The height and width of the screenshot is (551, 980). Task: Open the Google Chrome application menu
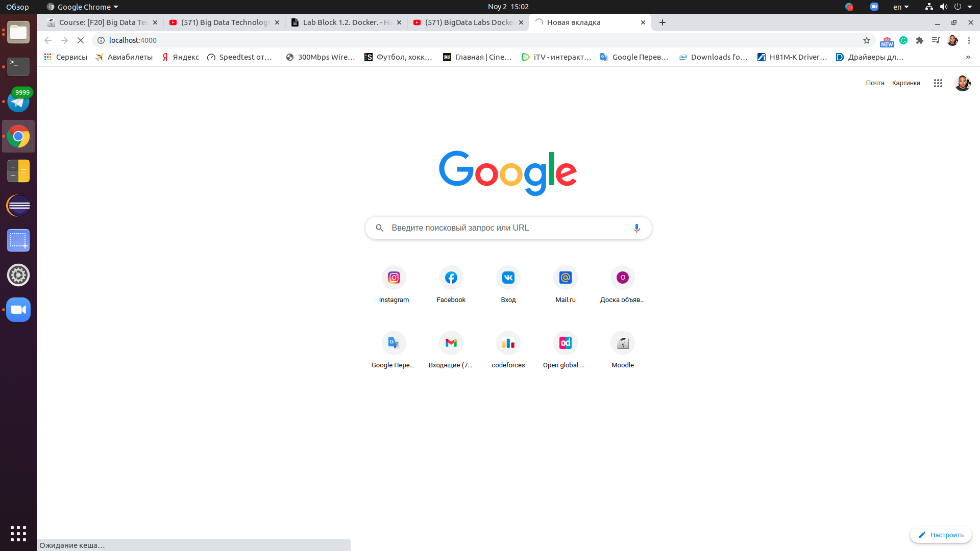(82, 7)
